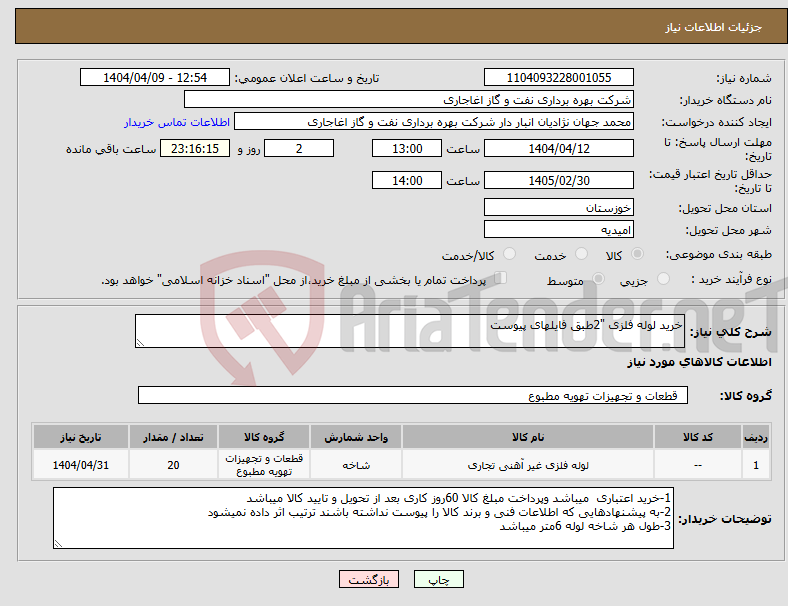
Task: Click the تاریخ نیاز column header
Action: [80, 437]
